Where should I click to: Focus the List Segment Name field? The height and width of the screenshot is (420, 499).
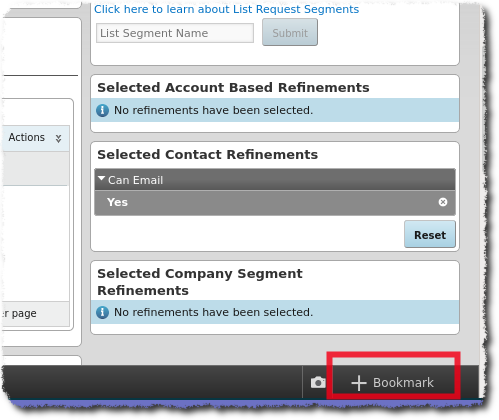click(175, 33)
